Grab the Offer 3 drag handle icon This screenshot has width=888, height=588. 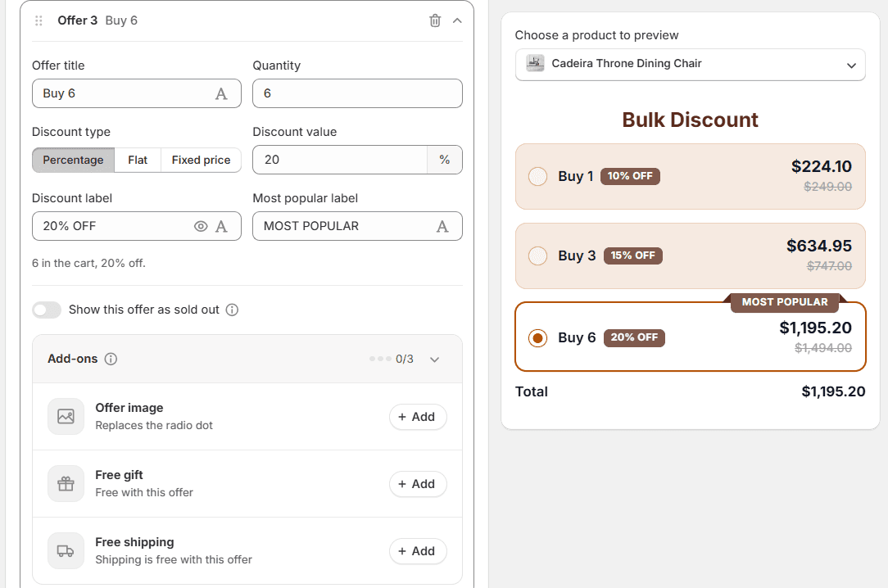point(39,20)
